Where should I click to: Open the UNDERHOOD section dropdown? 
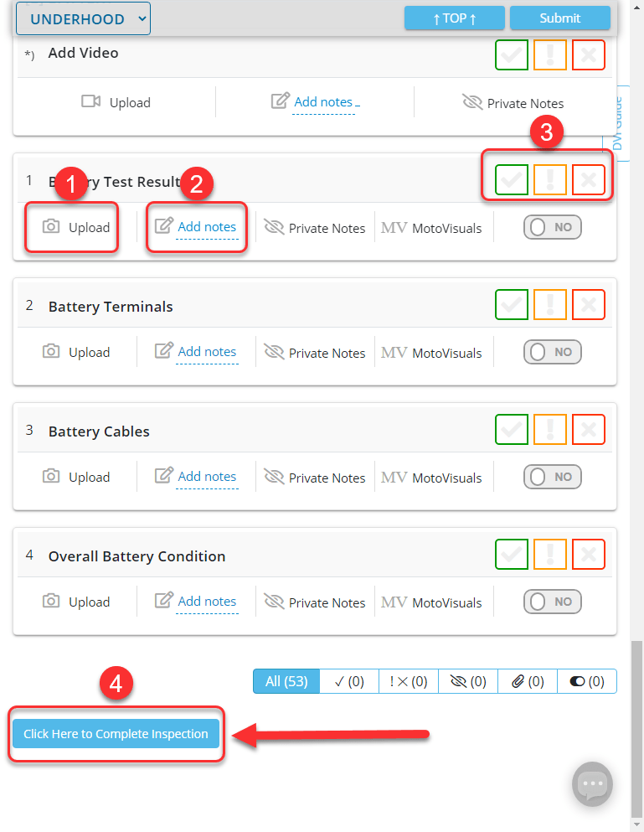pyautogui.click(x=83, y=18)
